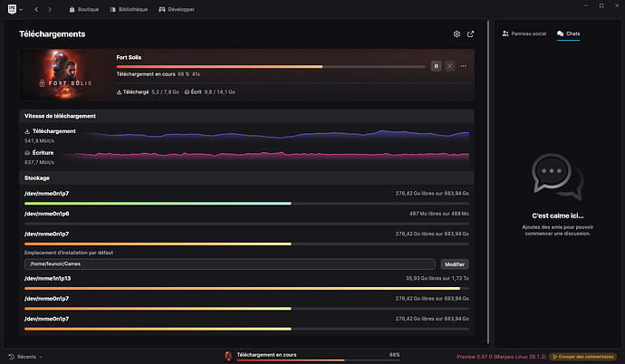Click the C'est calme ici... heading
The height and width of the screenshot is (364, 625).
point(558,216)
